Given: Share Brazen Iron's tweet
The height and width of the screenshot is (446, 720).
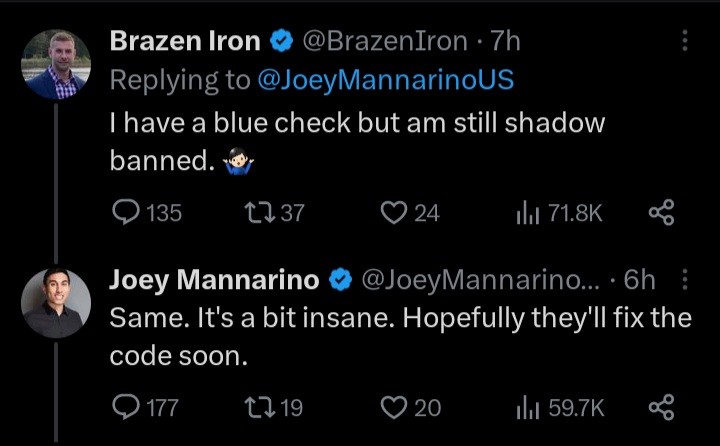Looking at the screenshot, I should point(662,212).
